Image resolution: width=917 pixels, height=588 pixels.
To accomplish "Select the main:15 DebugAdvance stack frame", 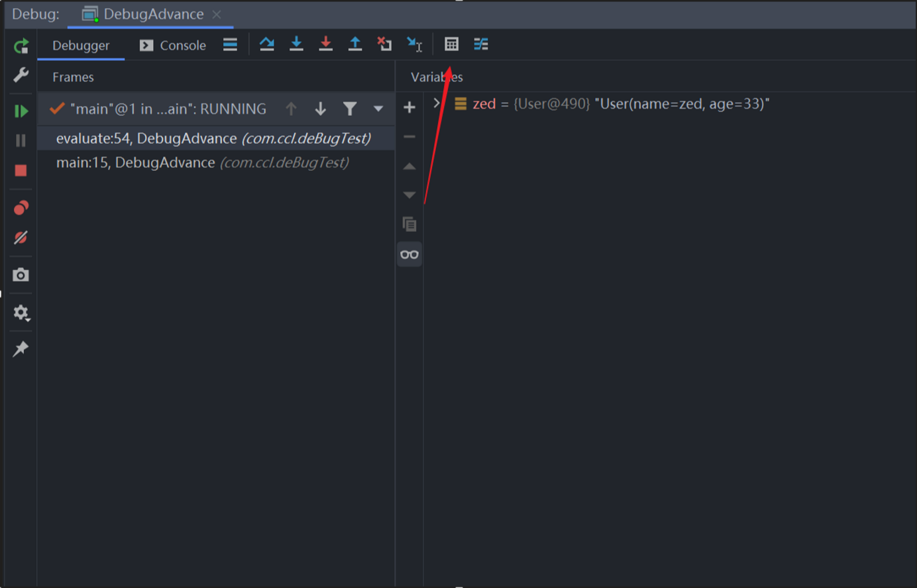I will (216, 162).
